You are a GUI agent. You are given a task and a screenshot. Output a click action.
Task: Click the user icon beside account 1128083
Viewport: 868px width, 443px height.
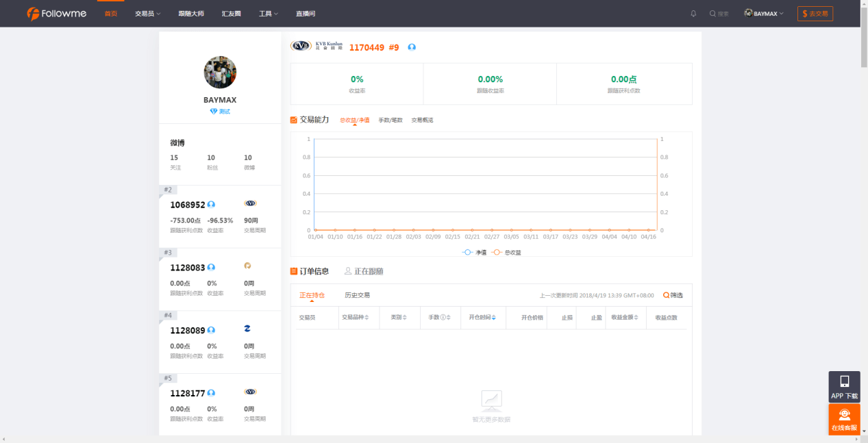coord(211,268)
